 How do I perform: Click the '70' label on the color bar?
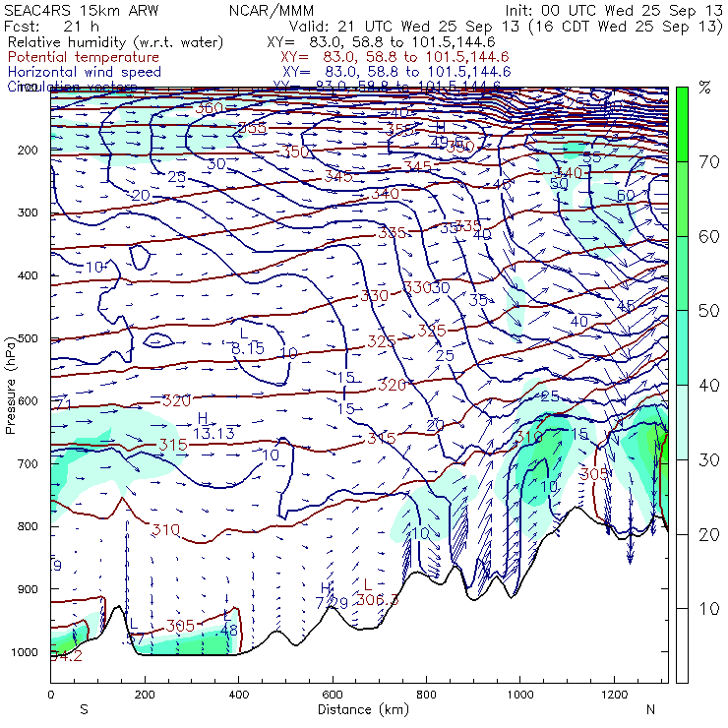tap(709, 162)
